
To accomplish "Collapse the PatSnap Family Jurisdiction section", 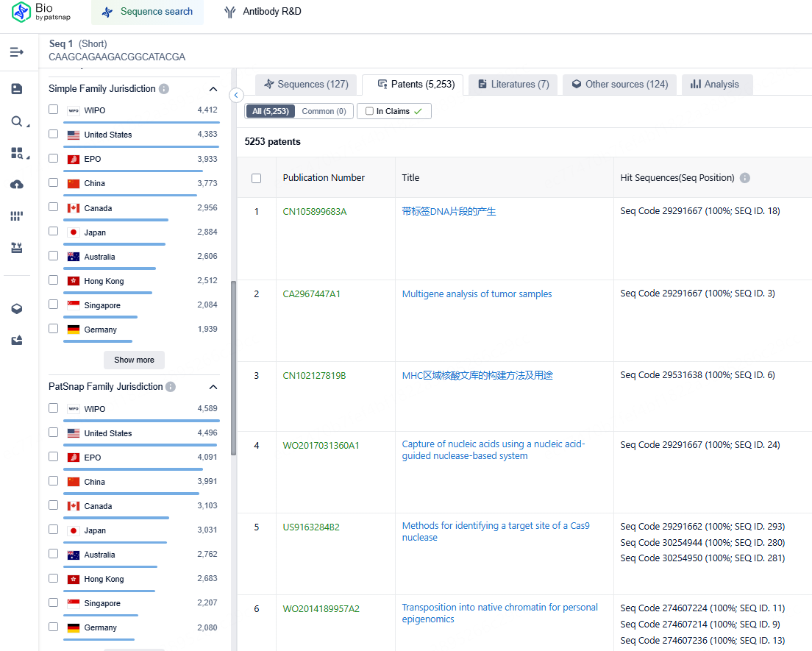I will (213, 387).
